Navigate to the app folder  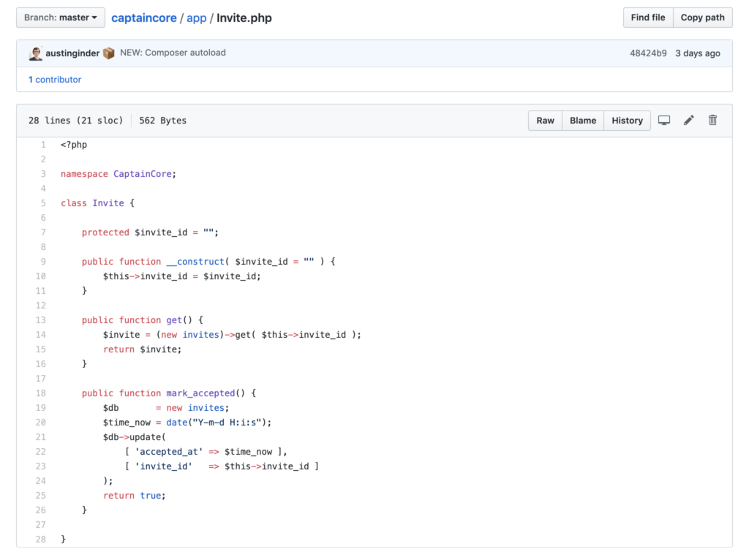coord(197,18)
